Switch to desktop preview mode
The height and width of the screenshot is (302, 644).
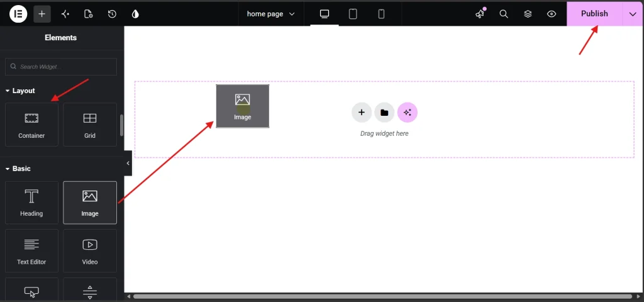(325, 14)
